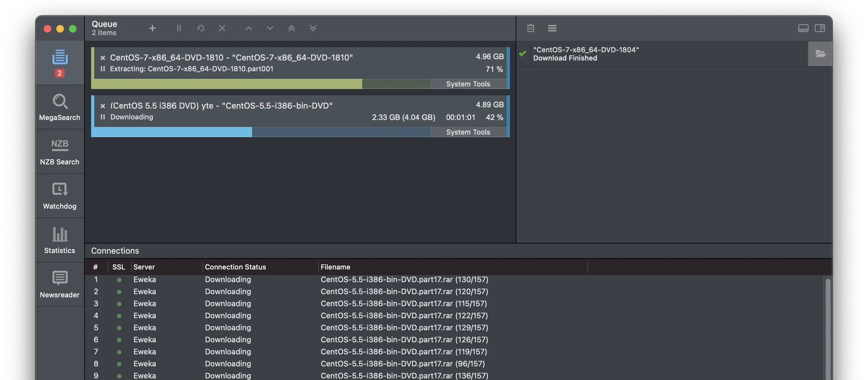Click the pause toolbar button
The height and width of the screenshot is (380, 868).
179,28
